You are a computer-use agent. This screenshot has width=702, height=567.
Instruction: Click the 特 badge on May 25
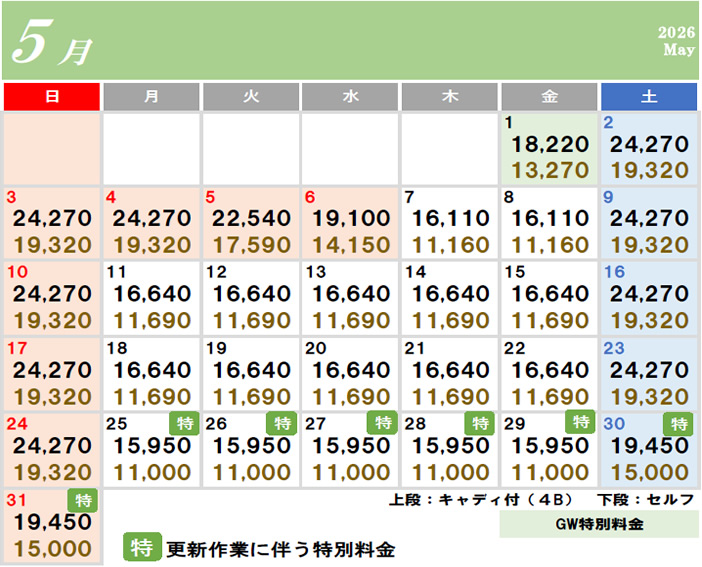coord(181,423)
